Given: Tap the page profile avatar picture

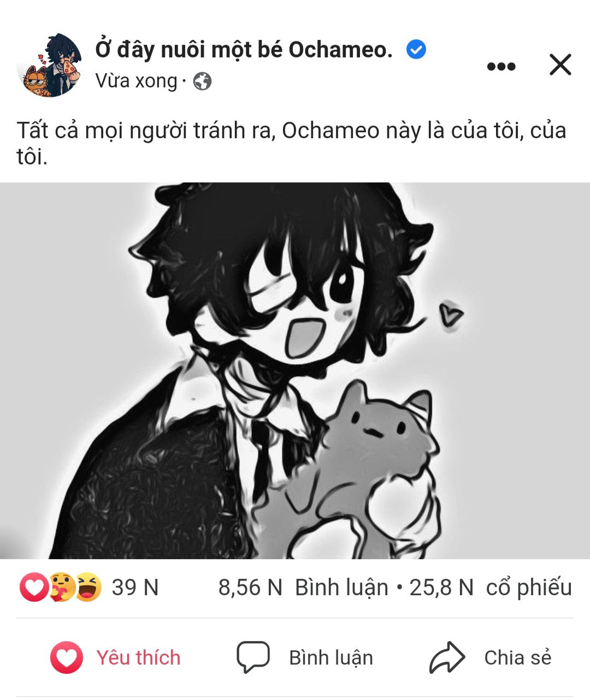Looking at the screenshot, I should (x=49, y=65).
